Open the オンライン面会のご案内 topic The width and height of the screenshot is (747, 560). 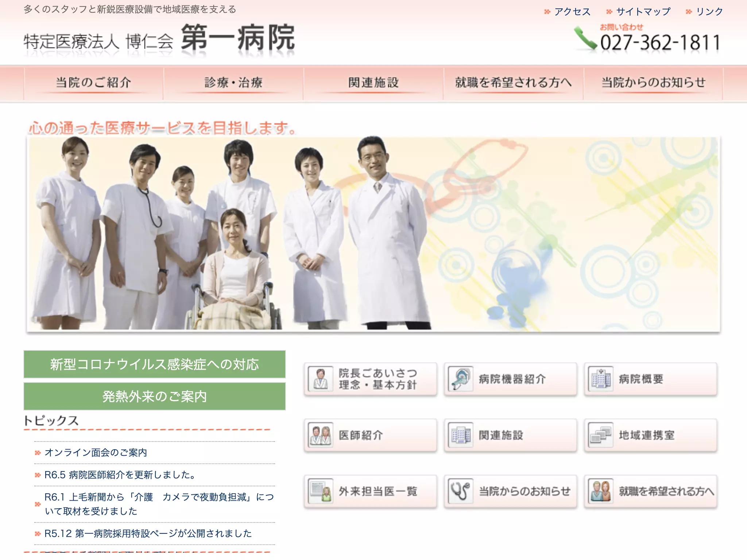pyautogui.click(x=96, y=453)
